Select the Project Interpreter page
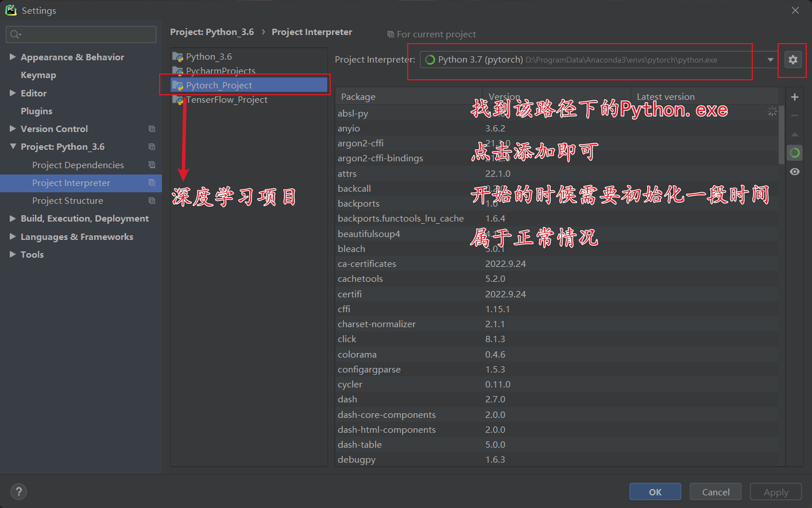This screenshot has width=812, height=508. tap(81, 183)
